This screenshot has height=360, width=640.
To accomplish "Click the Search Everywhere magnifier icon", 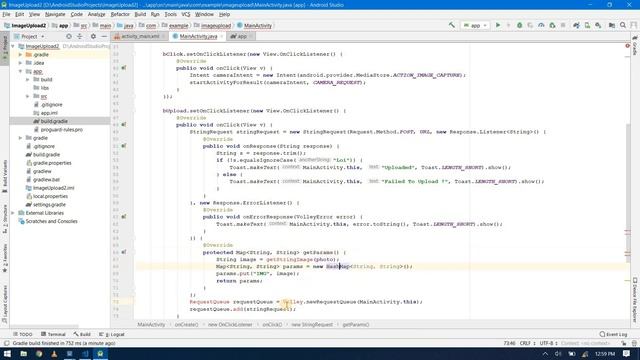I will click(623, 25).
